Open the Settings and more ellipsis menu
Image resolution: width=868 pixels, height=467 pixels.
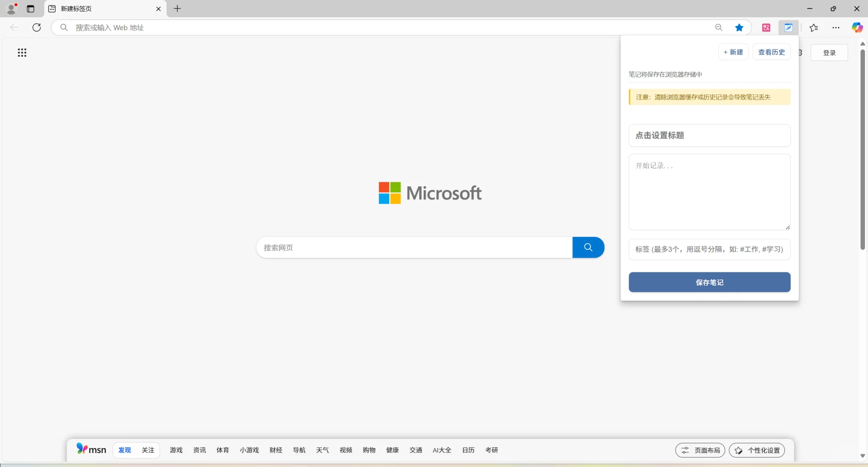pyautogui.click(x=836, y=28)
